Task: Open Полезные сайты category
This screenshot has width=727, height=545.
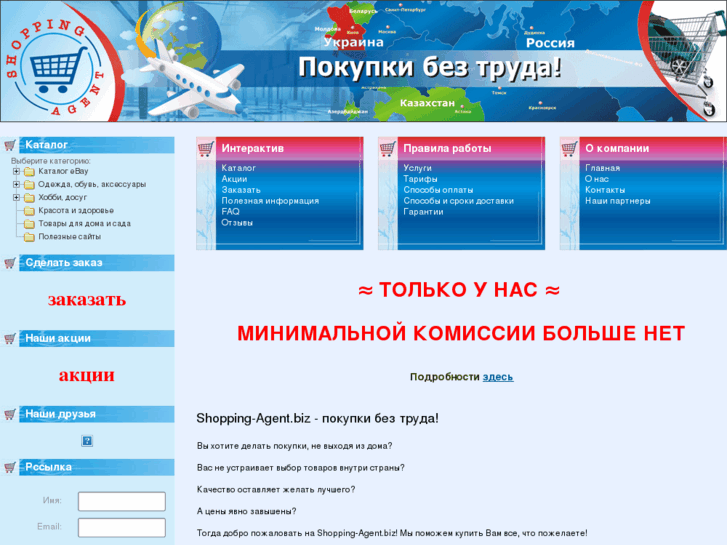Action: (69, 237)
